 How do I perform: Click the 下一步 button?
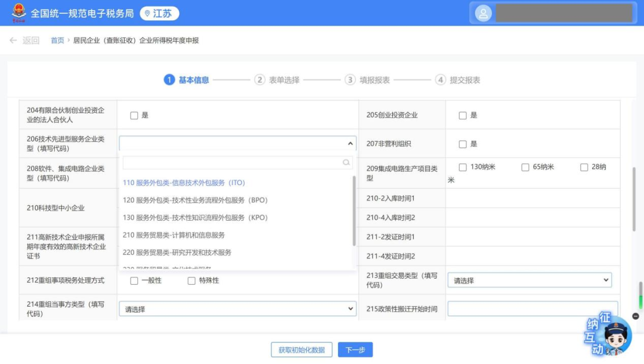pyautogui.click(x=355, y=350)
